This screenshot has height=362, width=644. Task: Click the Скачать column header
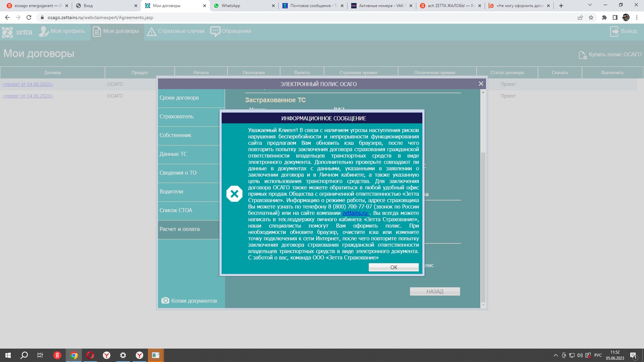pos(560,72)
